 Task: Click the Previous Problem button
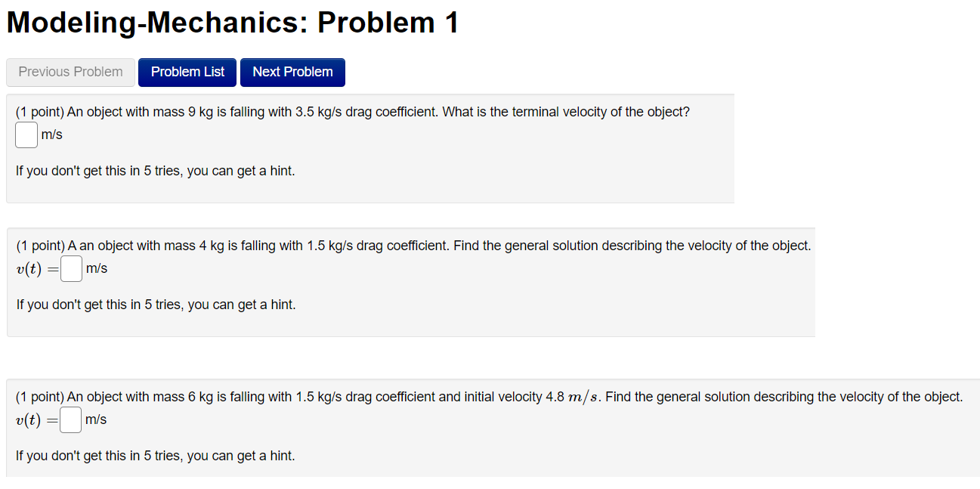point(70,72)
